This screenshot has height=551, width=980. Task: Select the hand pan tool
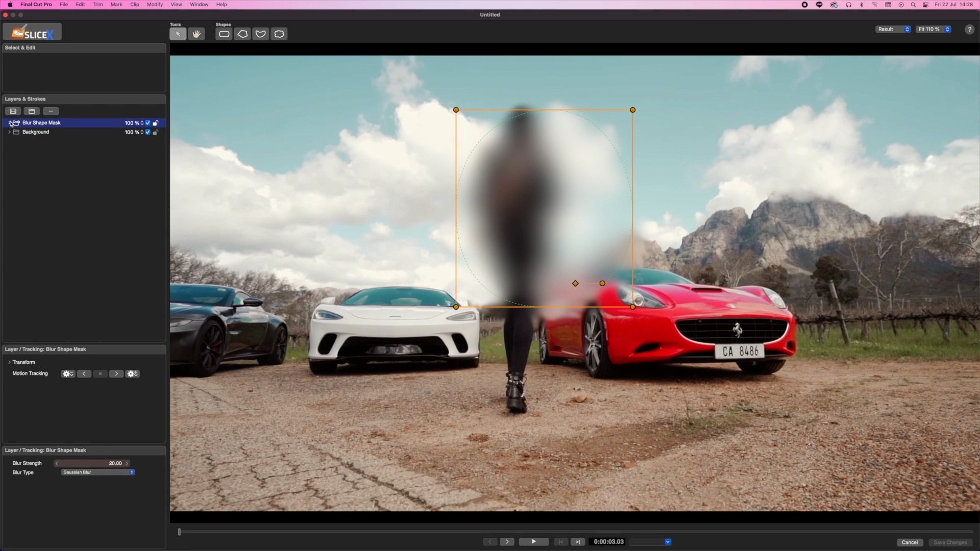tap(196, 34)
